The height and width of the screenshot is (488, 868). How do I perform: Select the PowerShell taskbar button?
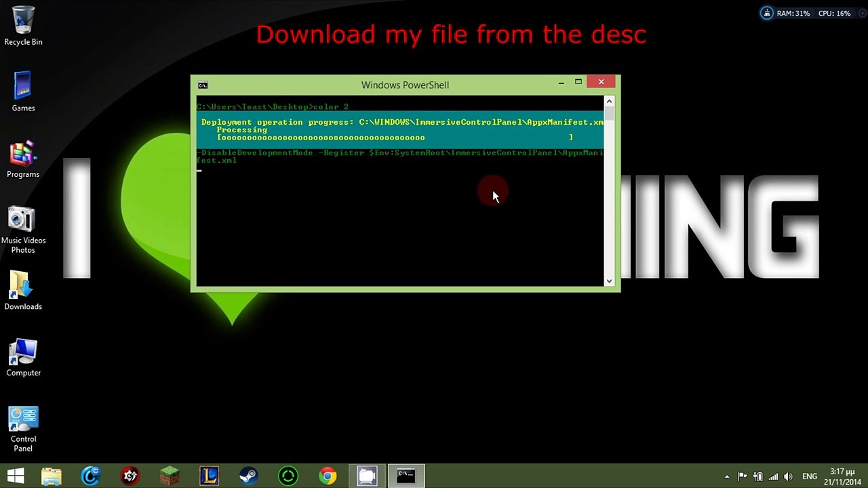[x=406, y=476]
